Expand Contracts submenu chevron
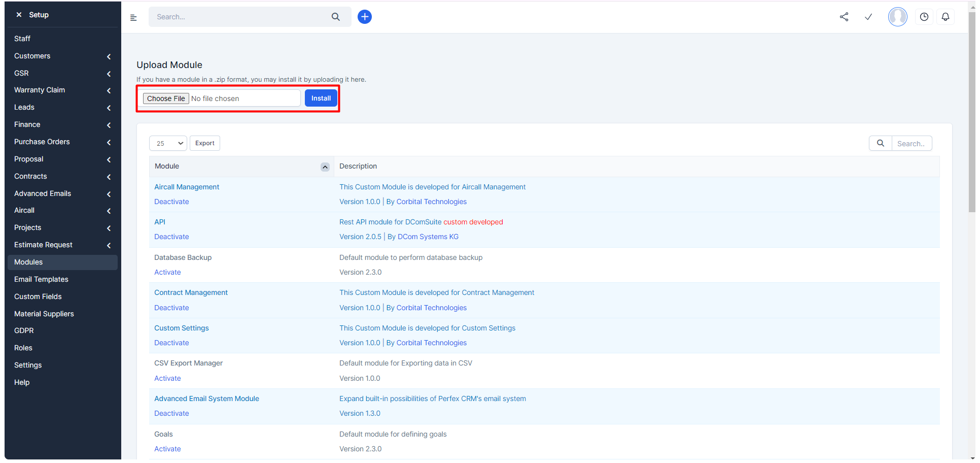The image size is (980, 463). pyautogui.click(x=109, y=177)
